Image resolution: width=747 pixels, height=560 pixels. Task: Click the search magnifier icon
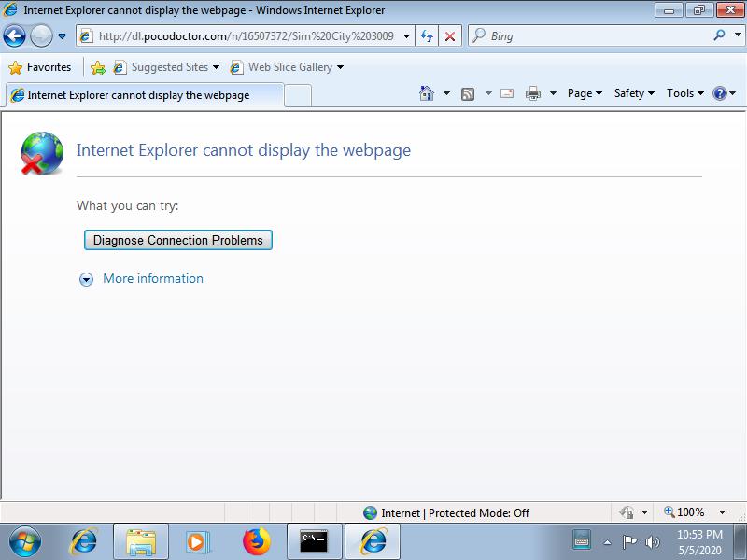pyautogui.click(x=719, y=35)
